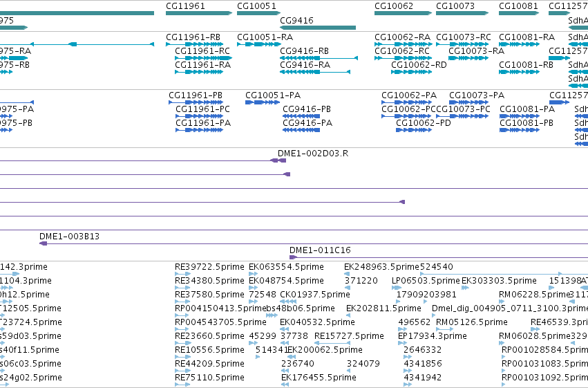Select EST EK303303.5prime
This screenshot has width=588, height=388.
tap(499, 281)
